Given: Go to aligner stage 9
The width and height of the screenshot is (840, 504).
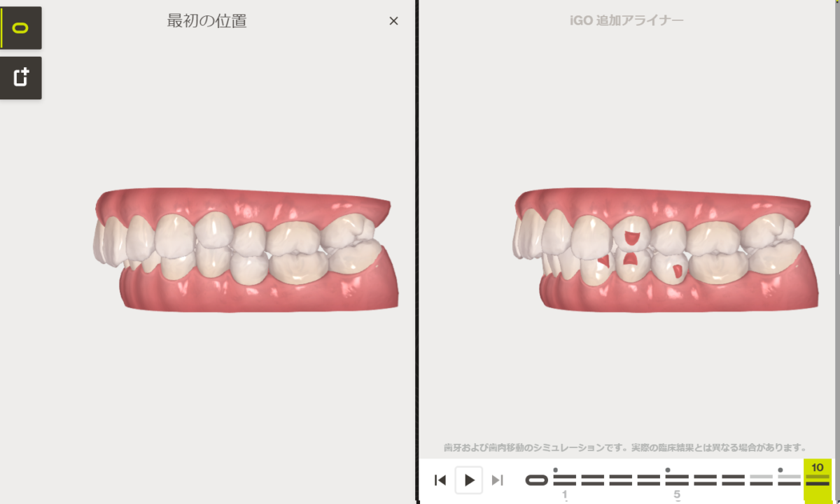Looking at the screenshot, I should [x=789, y=480].
